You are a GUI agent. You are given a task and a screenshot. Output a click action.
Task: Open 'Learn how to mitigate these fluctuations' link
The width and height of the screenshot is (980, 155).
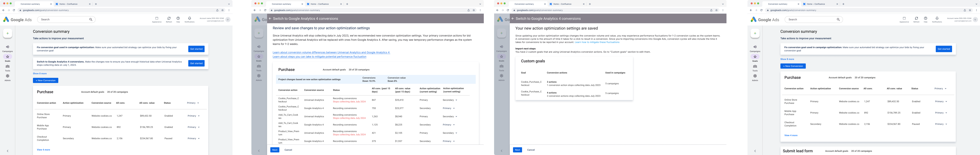597,42
